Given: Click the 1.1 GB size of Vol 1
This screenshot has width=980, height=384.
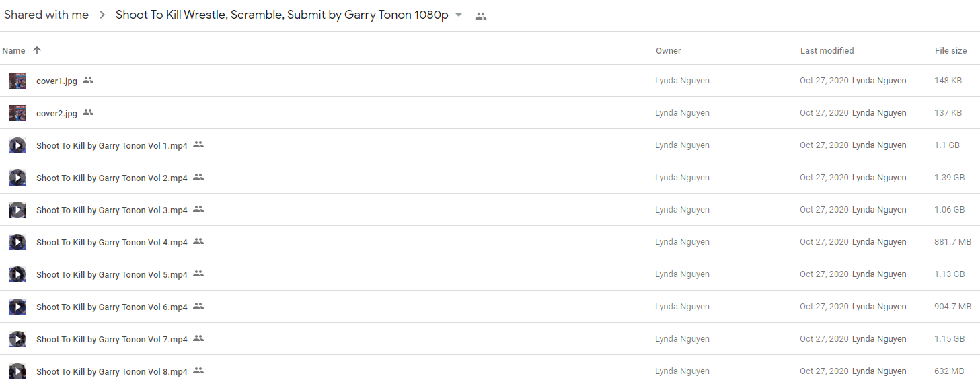Looking at the screenshot, I should (x=947, y=145).
